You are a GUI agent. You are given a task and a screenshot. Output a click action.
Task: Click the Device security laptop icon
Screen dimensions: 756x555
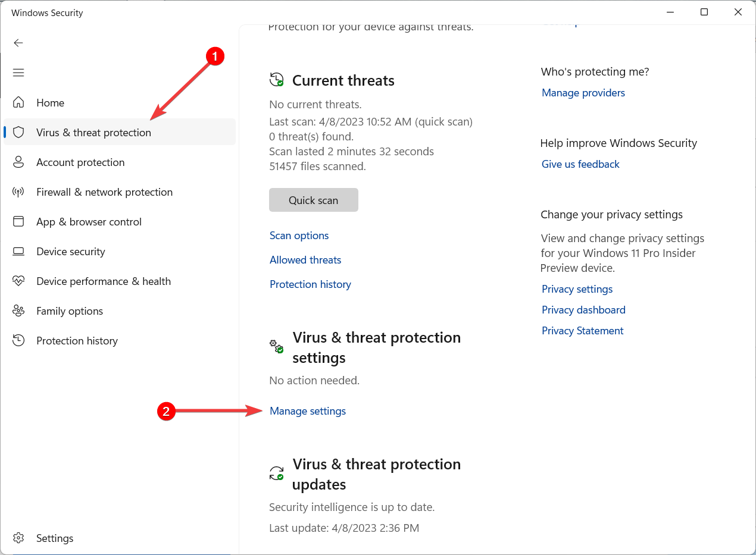click(18, 251)
